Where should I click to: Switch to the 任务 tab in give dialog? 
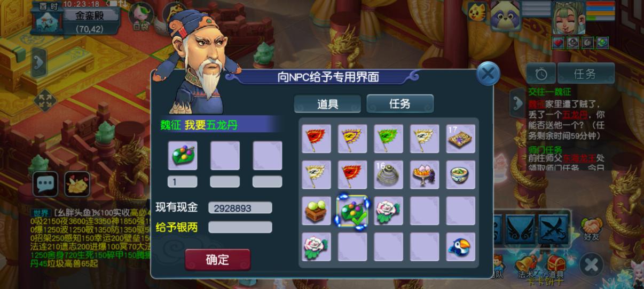pyautogui.click(x=399, y=104)
